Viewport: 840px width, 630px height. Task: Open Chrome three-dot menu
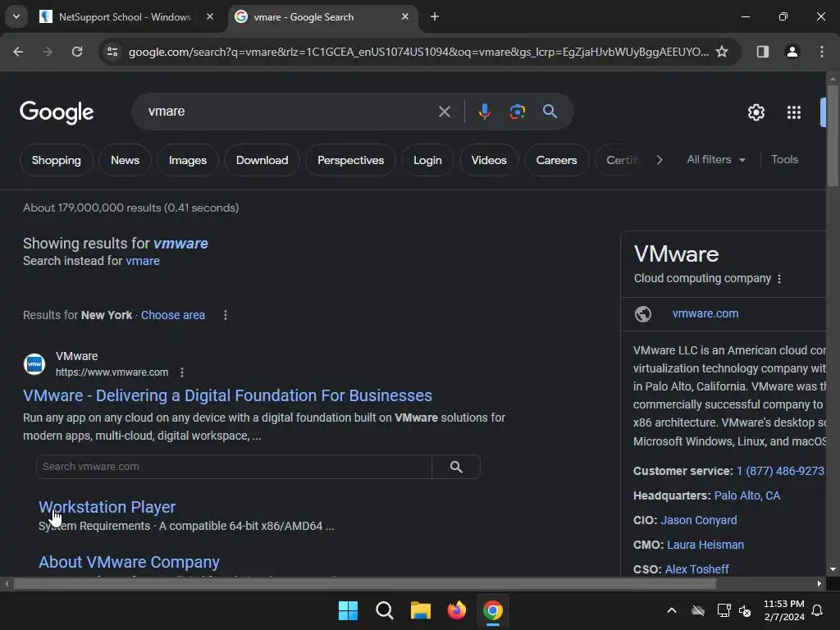pyautogui.click(x=821, y=52)
